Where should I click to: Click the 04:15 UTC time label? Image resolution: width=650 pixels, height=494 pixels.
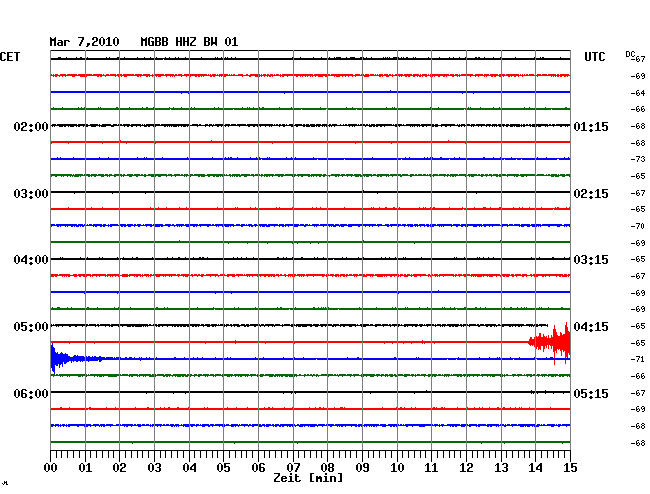click(x=591, y=327)
